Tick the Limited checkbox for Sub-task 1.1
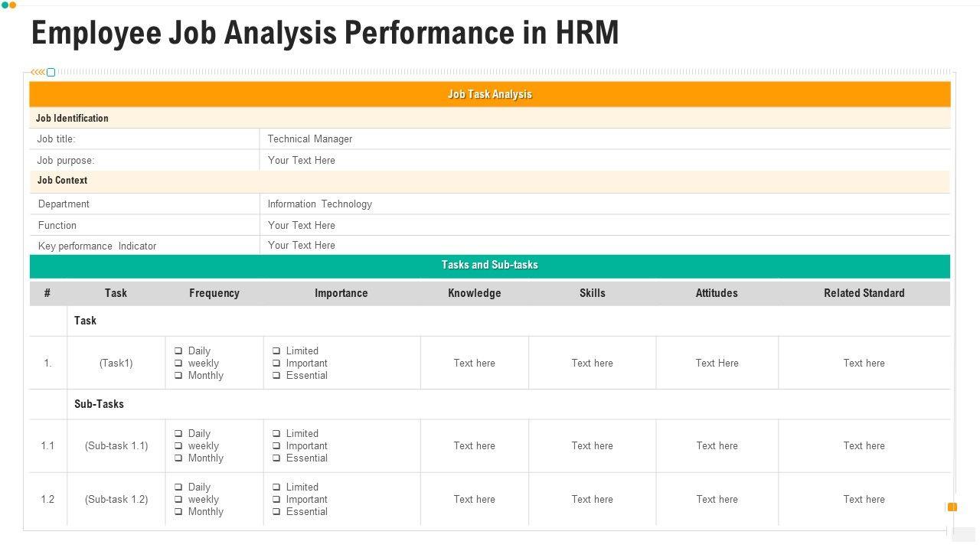This screenshot has height=551, width=980. 276,434
